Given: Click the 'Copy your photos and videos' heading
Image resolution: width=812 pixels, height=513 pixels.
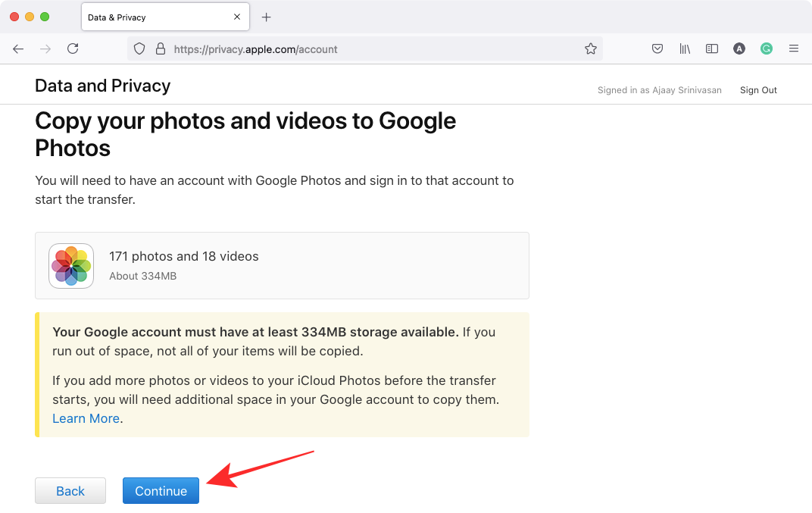Looking at the screenshot, I should point(245,134).
